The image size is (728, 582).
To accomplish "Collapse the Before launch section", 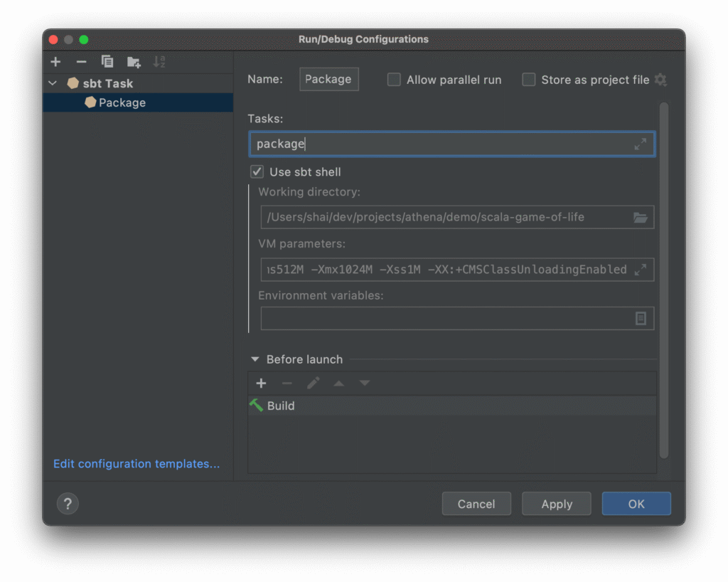I will 256,359.
